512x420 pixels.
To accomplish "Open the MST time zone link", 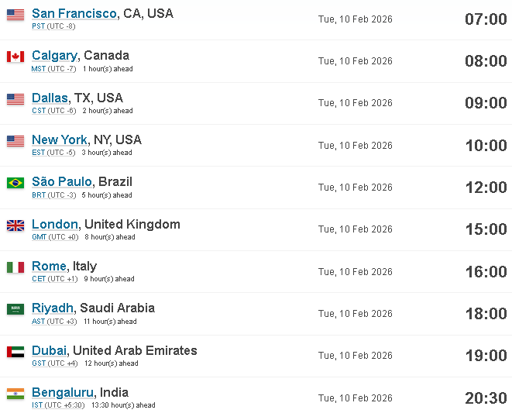I will [39, 69].
